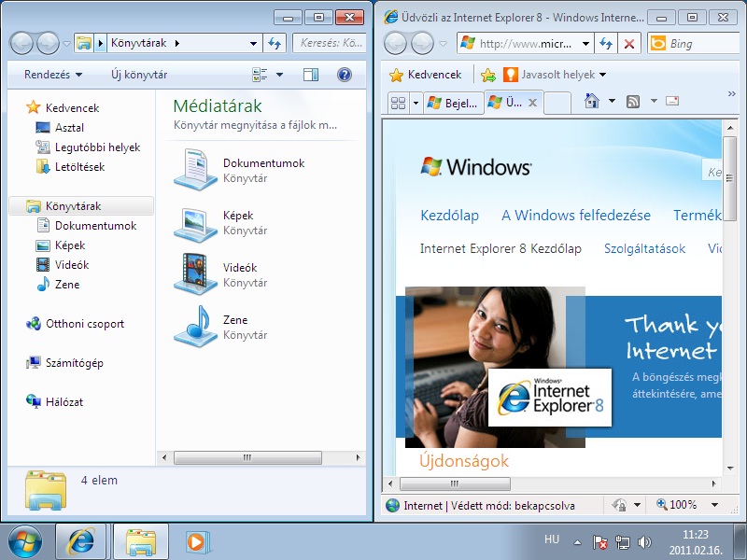The image size is (747, 560).
Task: Open recent pages dropdown beside Explorer Forward
Action: pyautogui.click(x=66, y=44)
